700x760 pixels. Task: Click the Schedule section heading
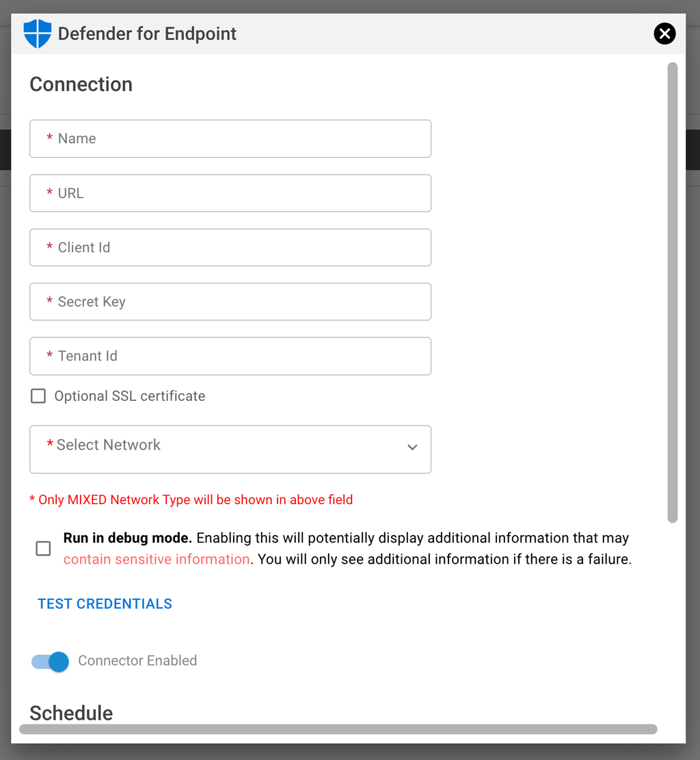(71, 713)
